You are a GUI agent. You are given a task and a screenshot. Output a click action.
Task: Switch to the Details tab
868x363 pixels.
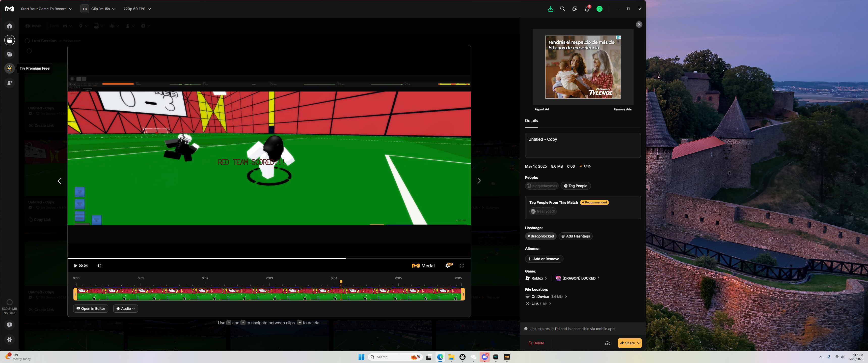[531, 120]
